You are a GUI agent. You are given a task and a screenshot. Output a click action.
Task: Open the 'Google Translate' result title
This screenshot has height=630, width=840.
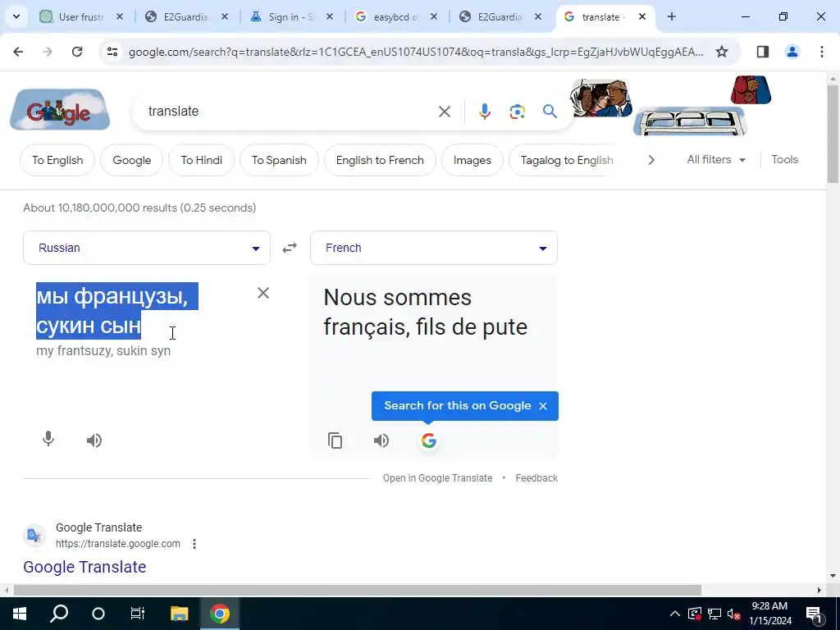84,567
